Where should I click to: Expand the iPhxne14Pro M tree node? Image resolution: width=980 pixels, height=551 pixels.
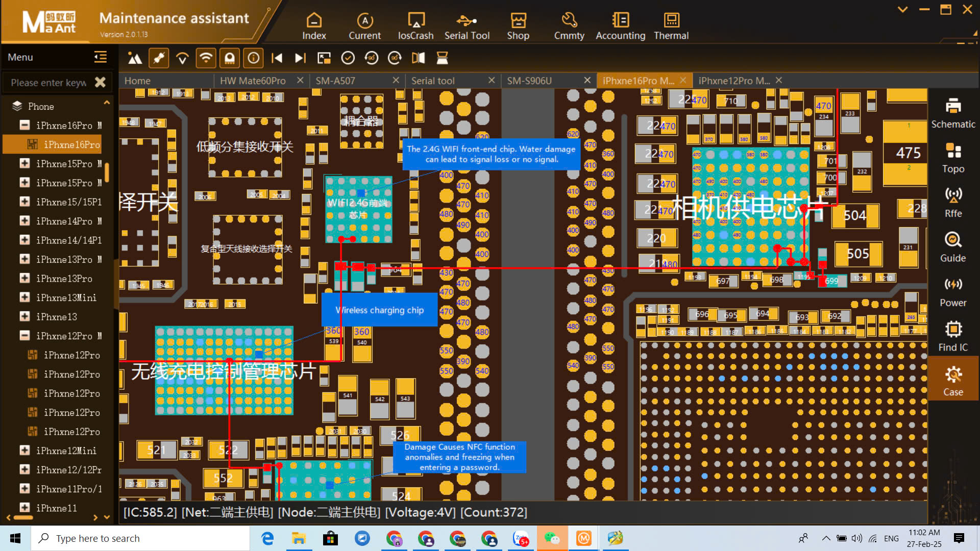pos(24,221)
